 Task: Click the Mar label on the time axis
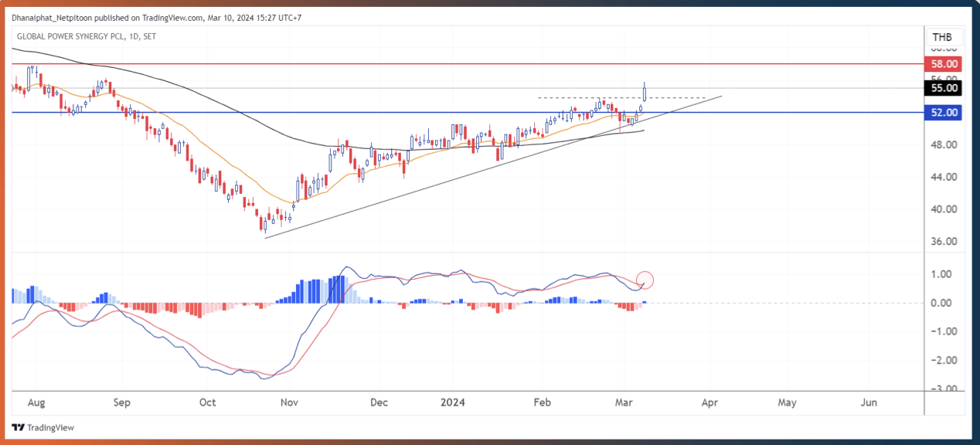pos(622,403)
